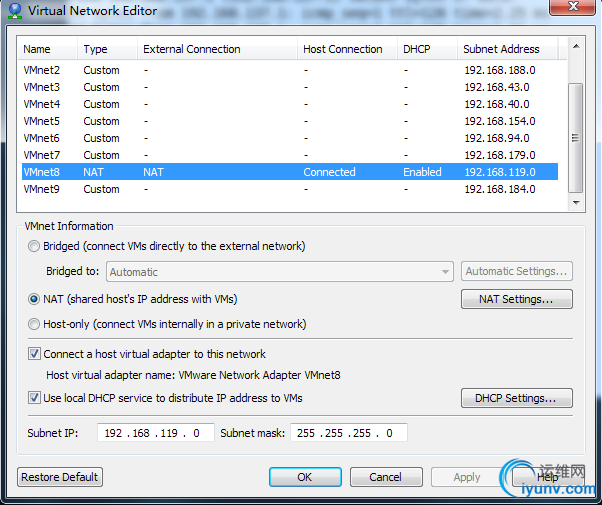Image resolution: width=602 pixels, height=505 pixels.
Task: Click the Custom type cell for VMnet9
Action: pos(101,189)
